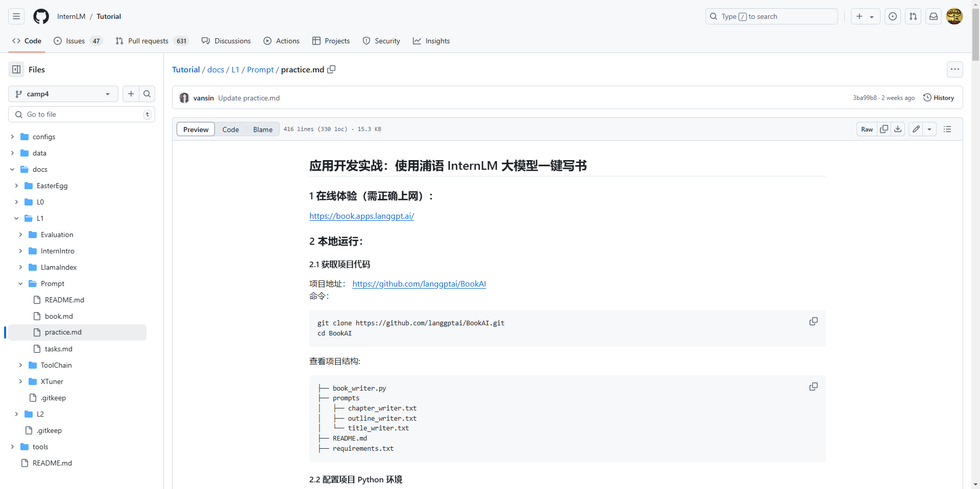Open the camp4 branch selector dropdown

63,94
